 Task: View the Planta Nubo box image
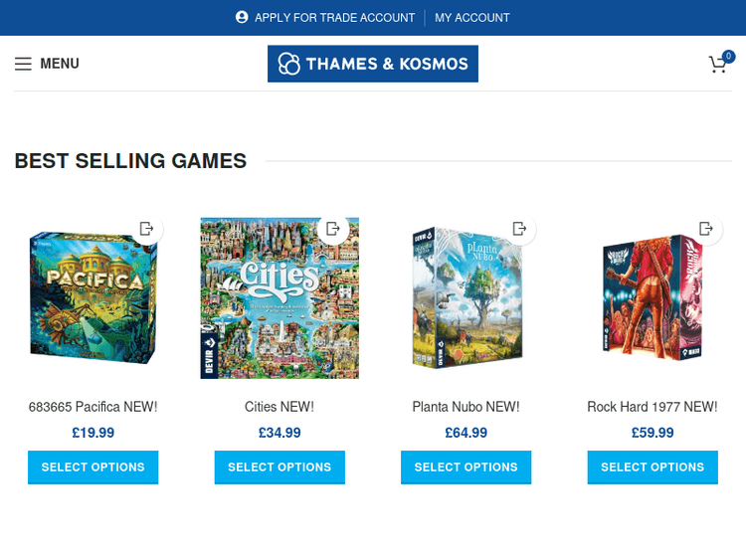466,298
